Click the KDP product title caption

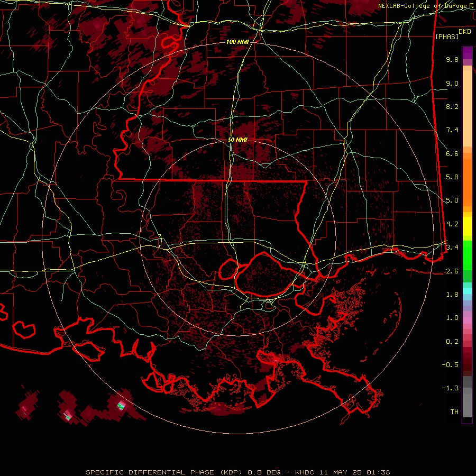pyautogui.click(x=238, y=472)
